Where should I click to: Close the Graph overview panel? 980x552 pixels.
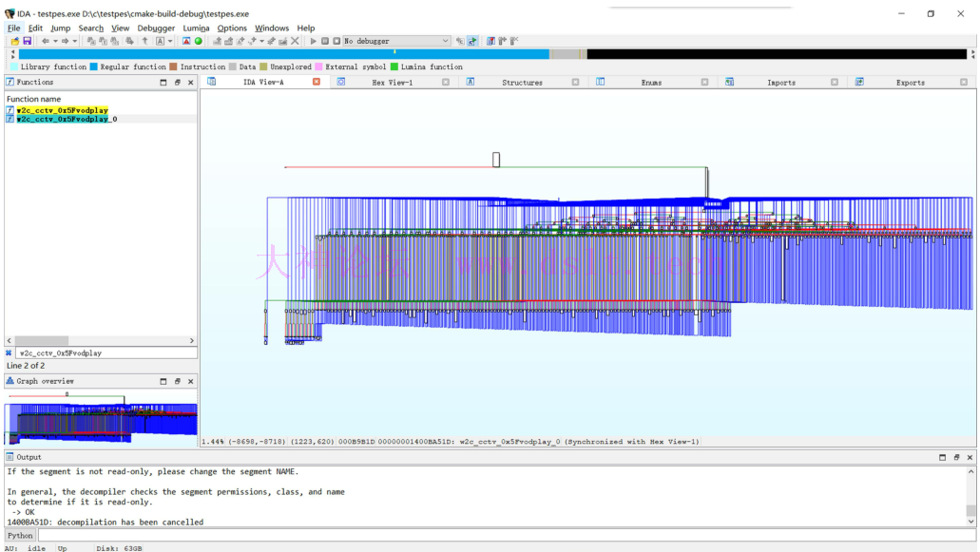(x=191, y=382)
